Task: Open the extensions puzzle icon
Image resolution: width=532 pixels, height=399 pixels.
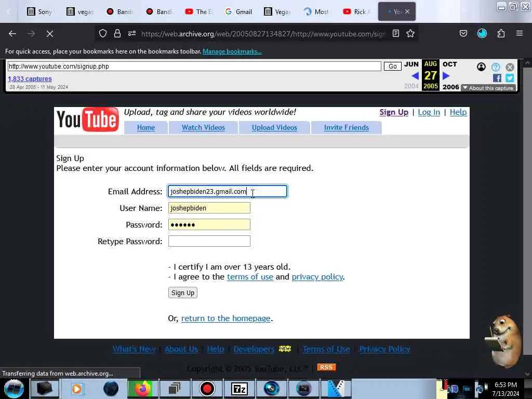Action: 501,33
